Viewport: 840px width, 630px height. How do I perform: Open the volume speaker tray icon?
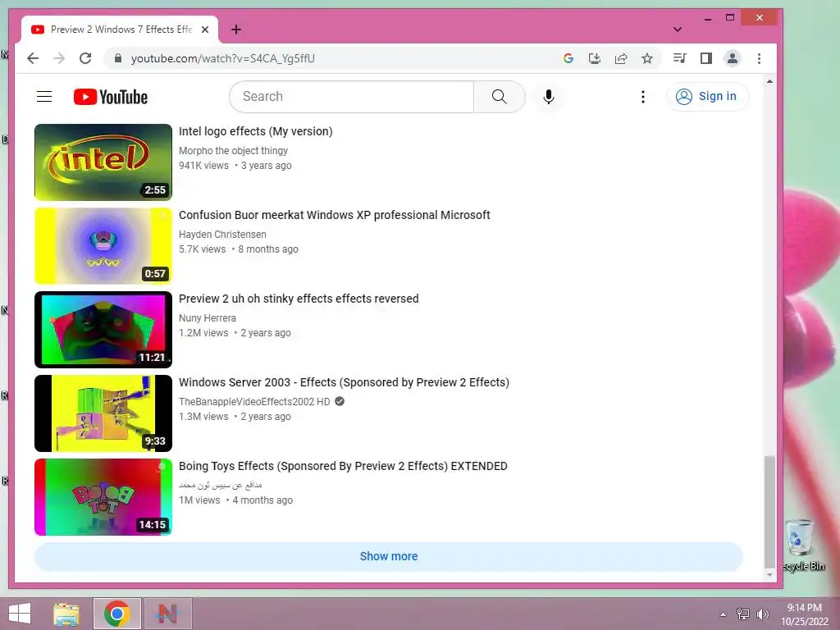tap(762, 614)
